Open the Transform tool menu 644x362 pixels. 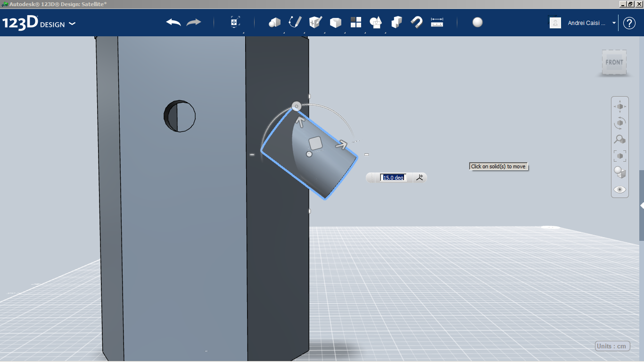[235, 22]
